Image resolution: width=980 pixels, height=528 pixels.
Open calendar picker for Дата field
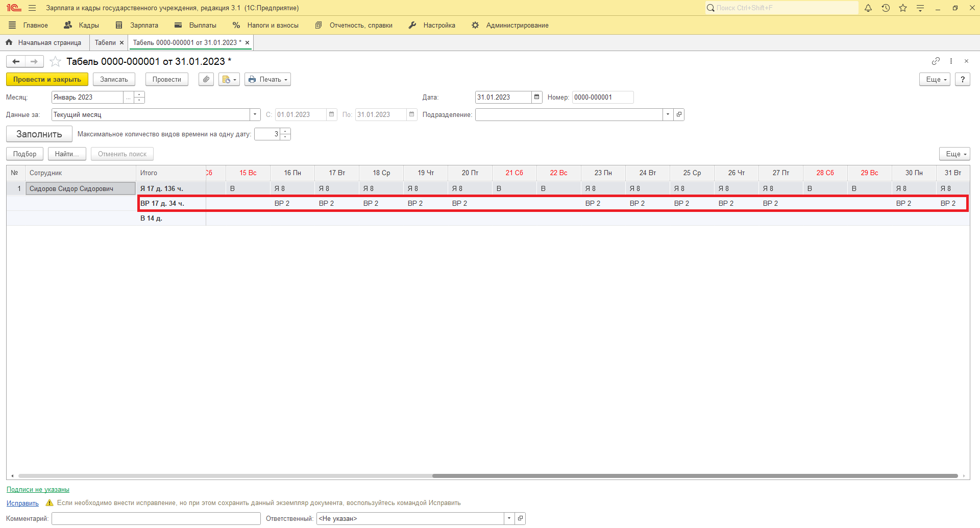tap(536, 97)
